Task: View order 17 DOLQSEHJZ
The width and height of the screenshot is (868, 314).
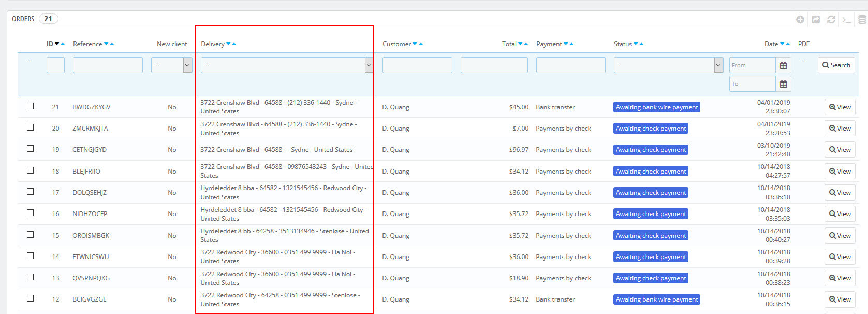Action: (x=840, y=193)
